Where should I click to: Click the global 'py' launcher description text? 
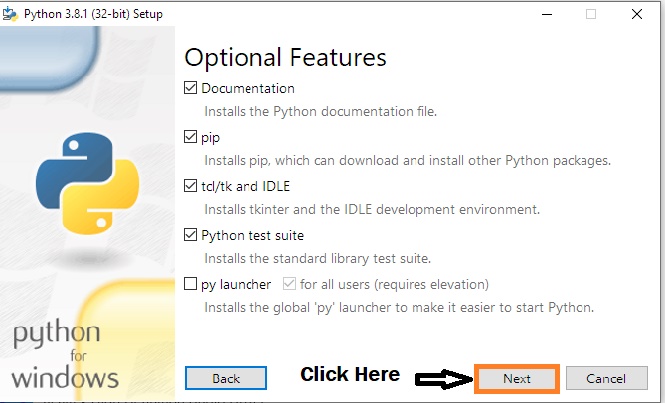[399, 308]
